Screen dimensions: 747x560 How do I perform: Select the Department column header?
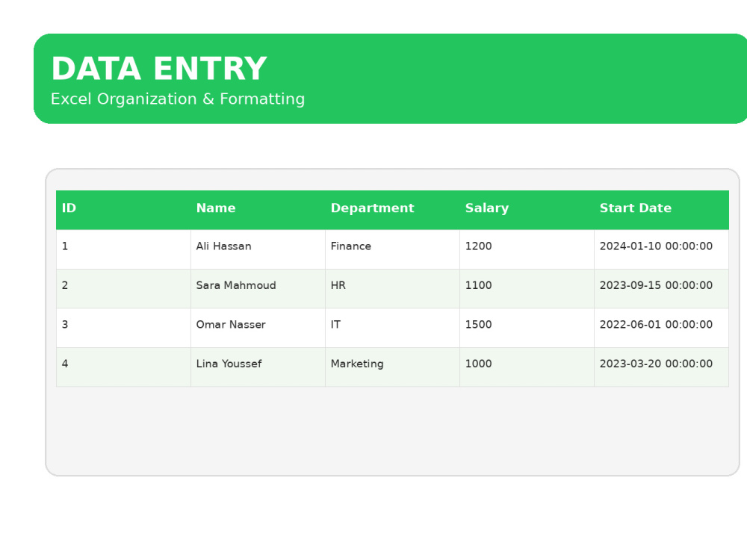tap(393, 210)
